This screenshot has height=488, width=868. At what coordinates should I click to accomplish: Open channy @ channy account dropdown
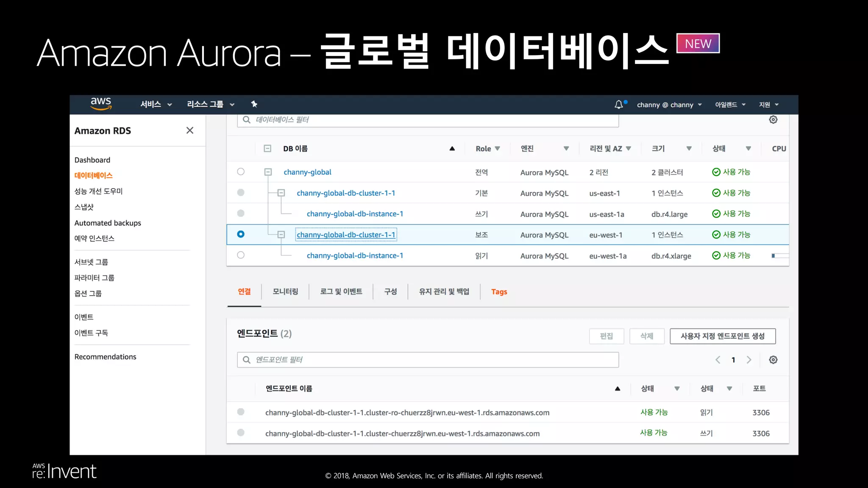[669, 105]
